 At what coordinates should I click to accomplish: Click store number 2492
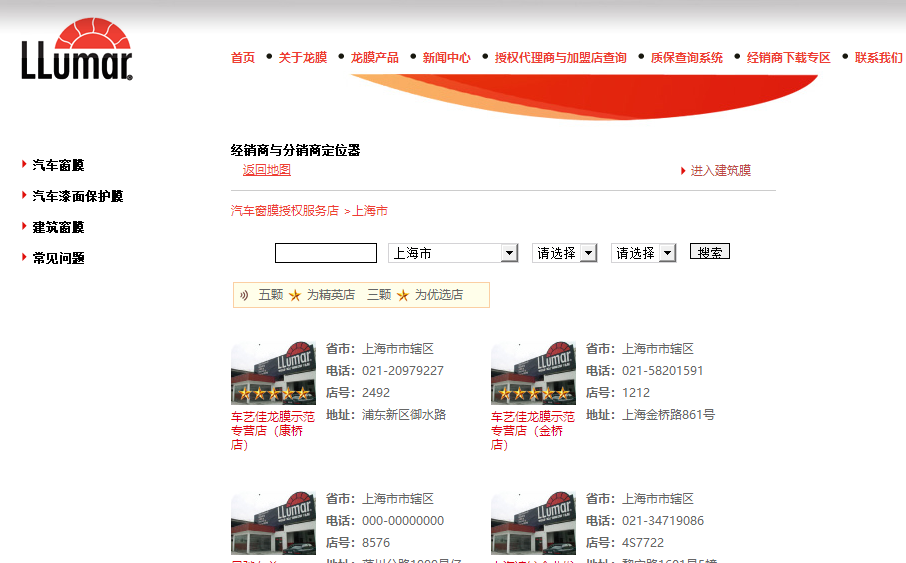coord(376,393)
